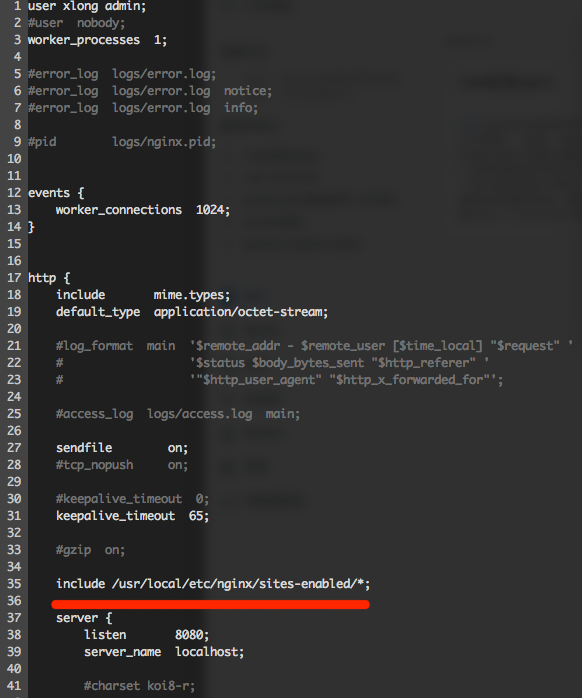Screen dimensions: 582x698
Task: Click line number 41 in gutter
Action: (14, 686)
